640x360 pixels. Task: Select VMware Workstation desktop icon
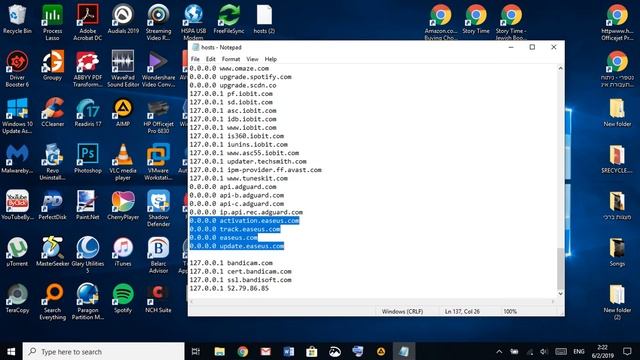point(158,162)
